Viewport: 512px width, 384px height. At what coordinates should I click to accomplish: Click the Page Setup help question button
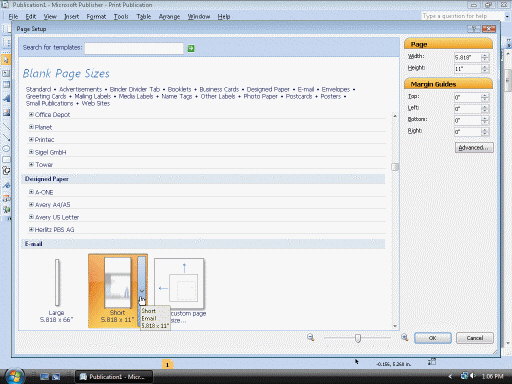tap(474, 29)
